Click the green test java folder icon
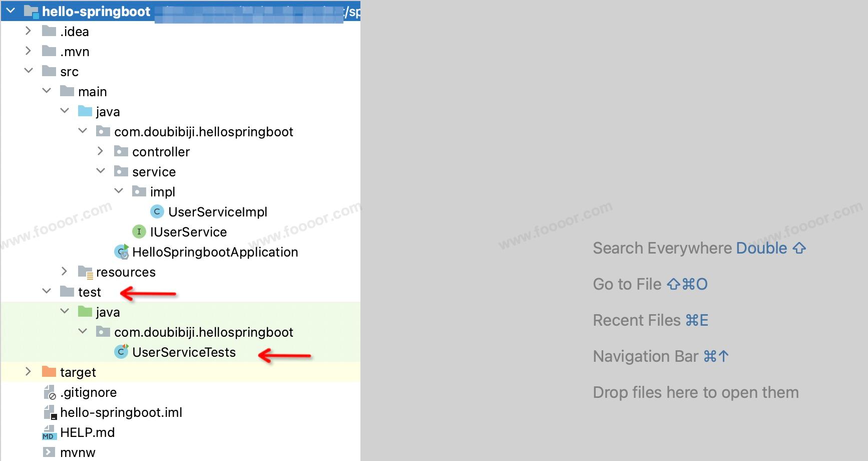Image resolution: width=868 pixels, height=461 pixels. [x=85, y=312]
